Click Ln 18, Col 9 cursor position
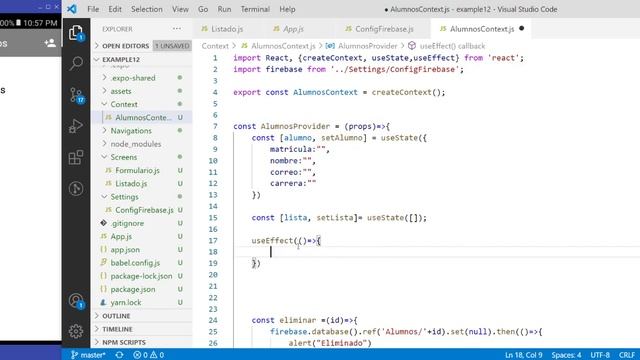The height and width of the screenshot is (360, 640). [x=524, y=355]
